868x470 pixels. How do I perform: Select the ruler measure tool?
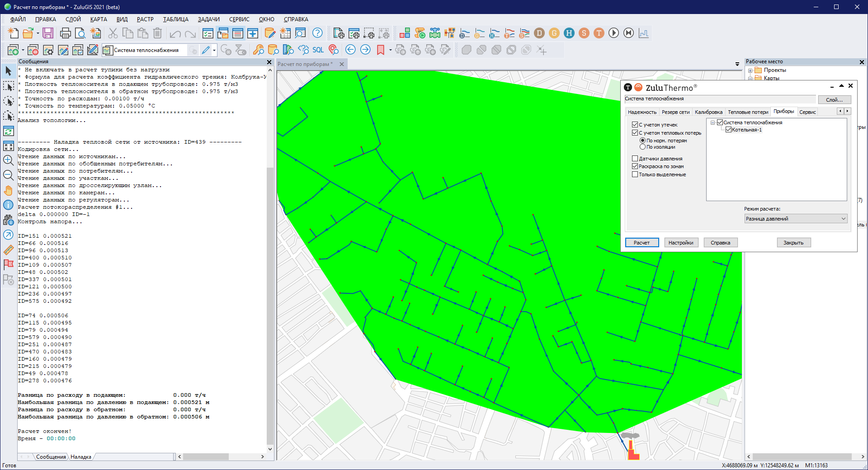8,250
